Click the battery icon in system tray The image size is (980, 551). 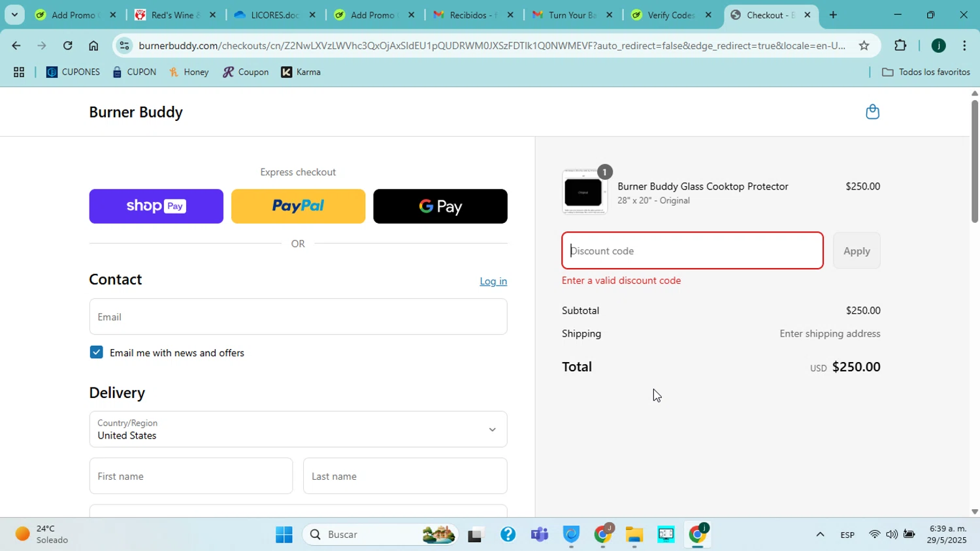pos(909,535)
